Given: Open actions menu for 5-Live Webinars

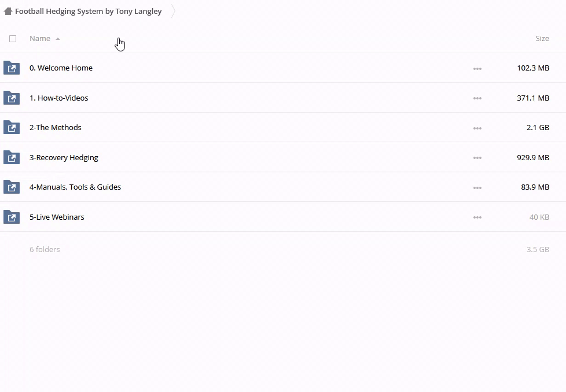Looking at the screenshot, I should pos(477,217).
